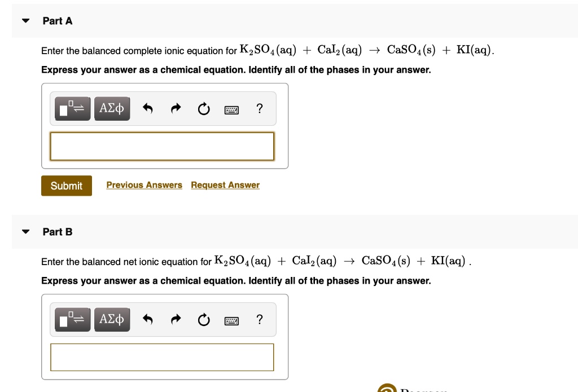
Task: Collapse the Part B section
Action: pyautogui.click(x=25, y=231)
